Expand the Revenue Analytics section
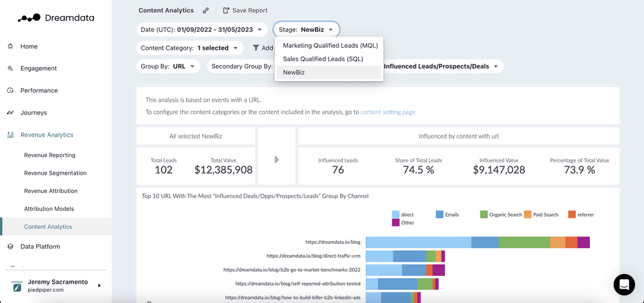The width and height of the screenshot is (644, 303). [x=47, y=135]
